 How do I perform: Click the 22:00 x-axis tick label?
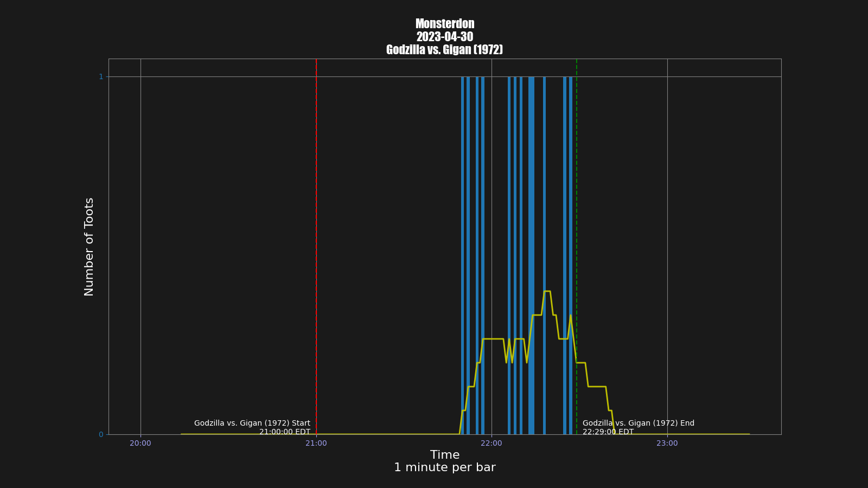pos(492,443)
